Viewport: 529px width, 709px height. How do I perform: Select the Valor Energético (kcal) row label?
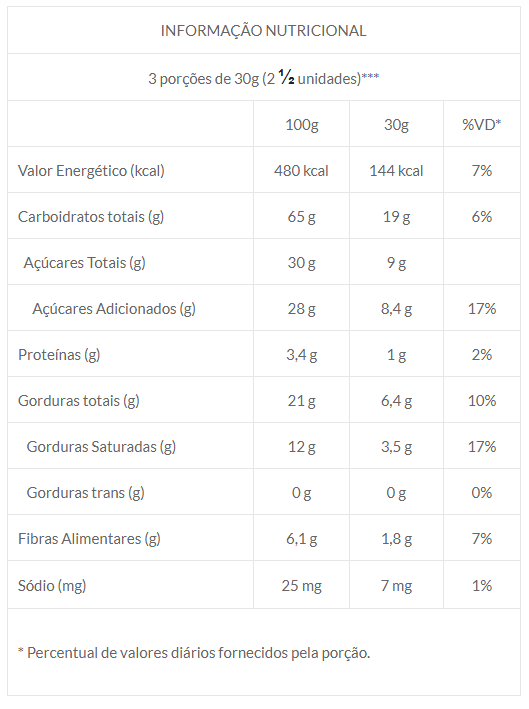point(91,171)
